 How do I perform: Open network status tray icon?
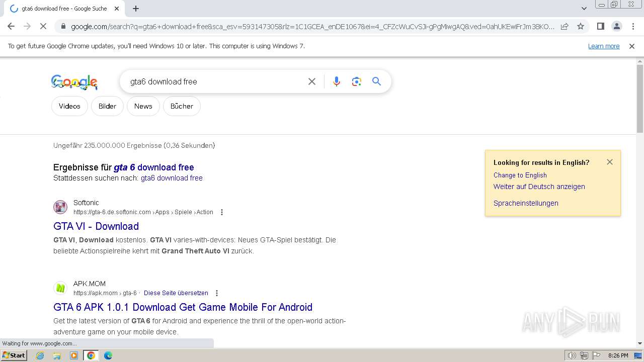[x=584, y=355]
